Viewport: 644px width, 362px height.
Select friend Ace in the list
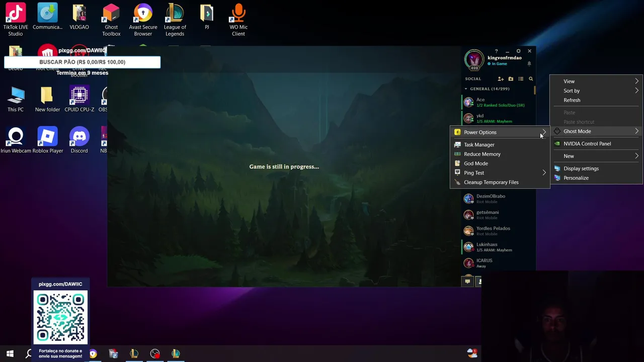(x=498, y=102)
